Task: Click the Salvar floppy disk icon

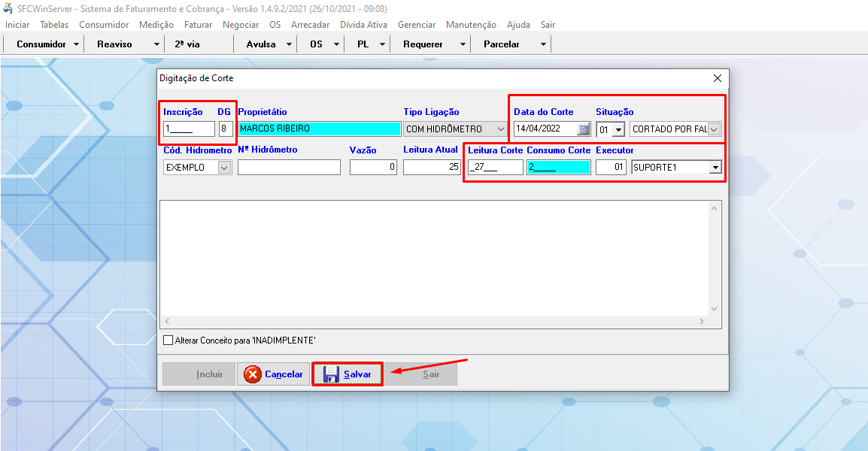Action: [x=331, y=374]
